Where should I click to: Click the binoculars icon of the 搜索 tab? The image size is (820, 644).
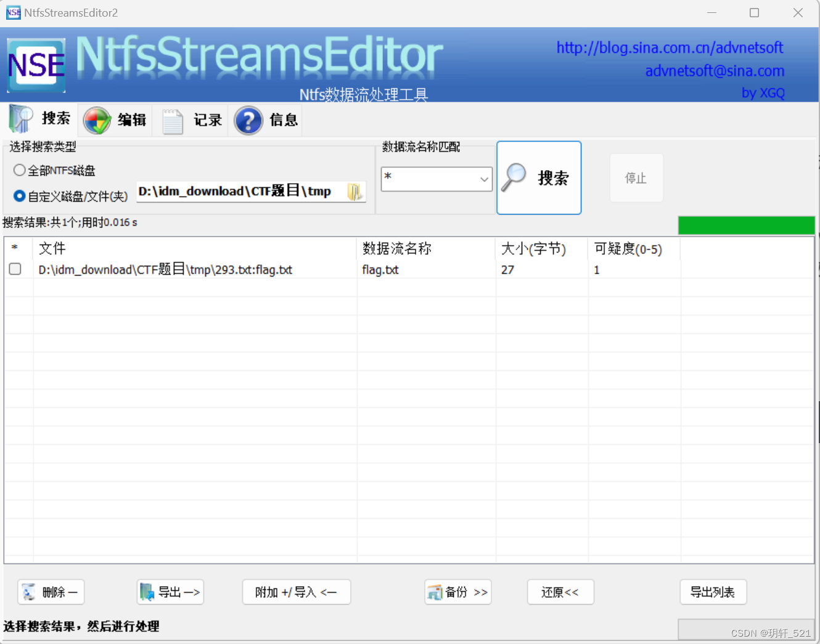(21, 119)
